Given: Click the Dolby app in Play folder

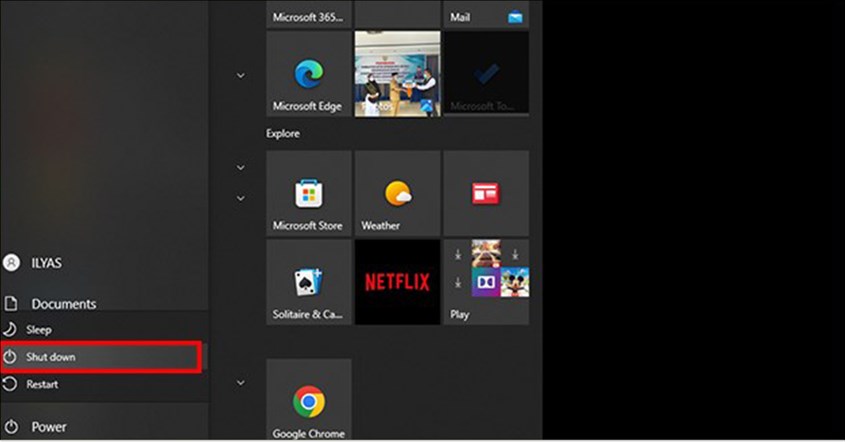Looking at the screenshot, I should 486,282.
